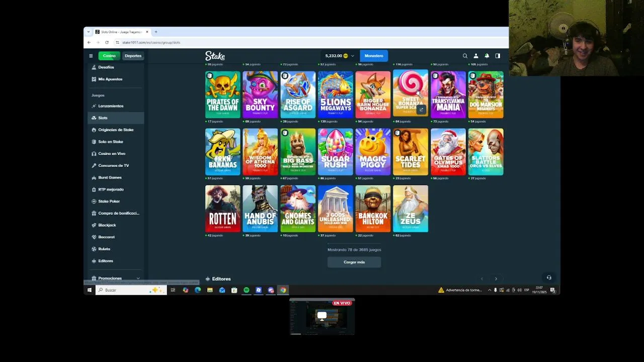
Task: Close the Slots Online browser tab
Action: pos(147,32)
